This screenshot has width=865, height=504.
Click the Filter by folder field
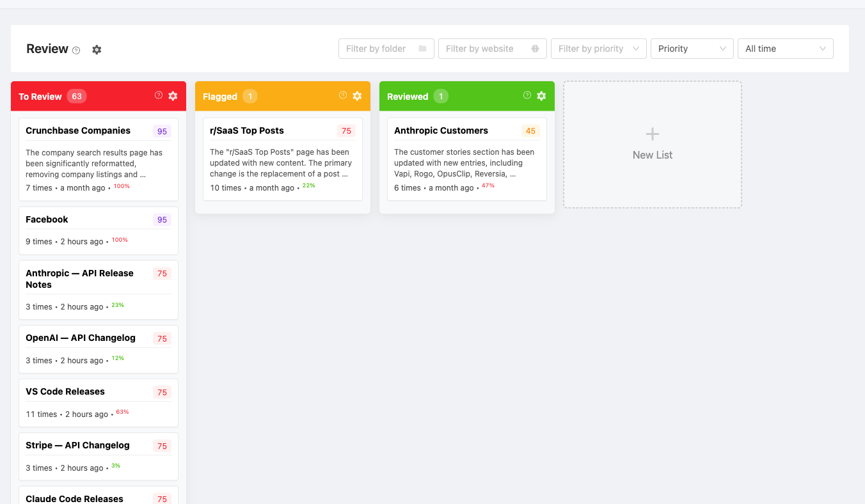coord(386,49)
